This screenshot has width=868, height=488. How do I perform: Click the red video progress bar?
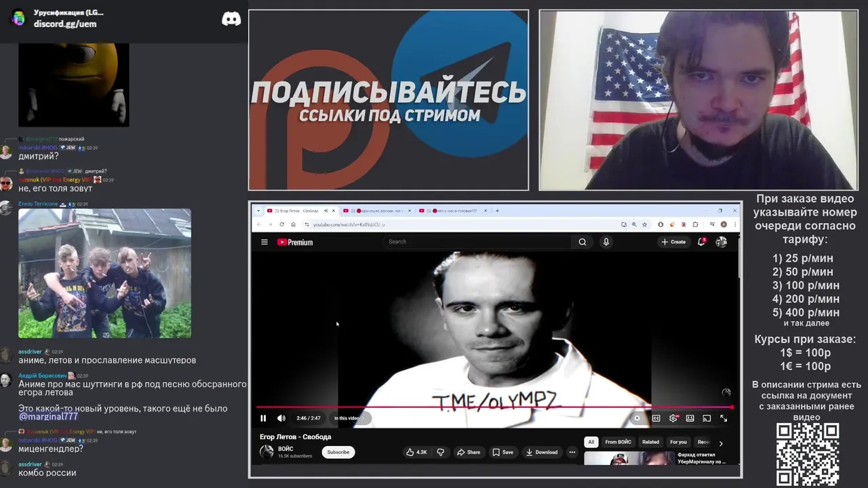tap(494, 407)
